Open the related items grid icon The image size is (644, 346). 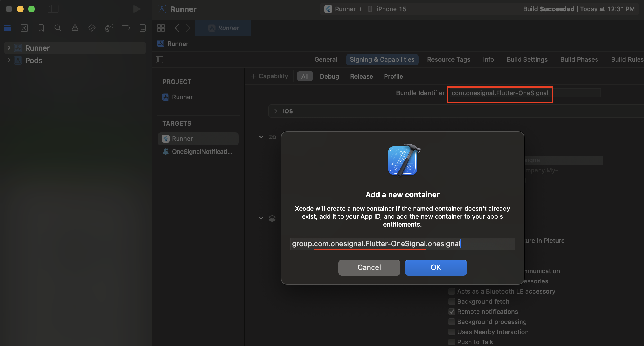coord(161,28)
